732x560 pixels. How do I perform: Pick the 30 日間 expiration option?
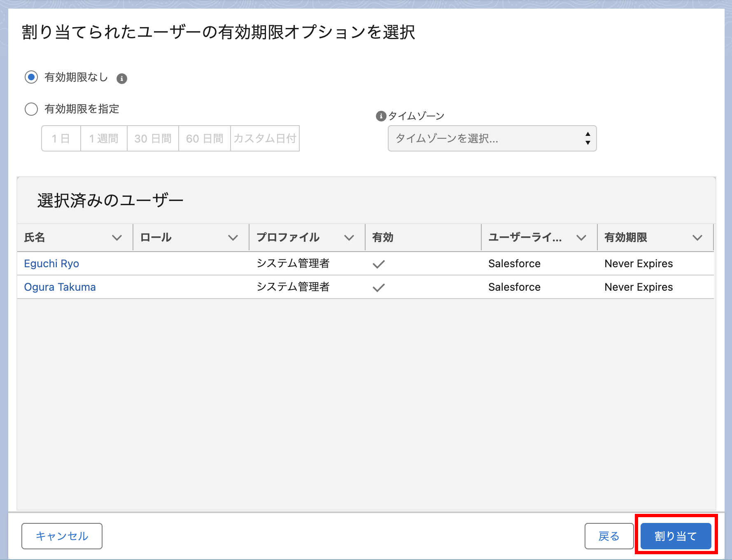coord(153,139)
